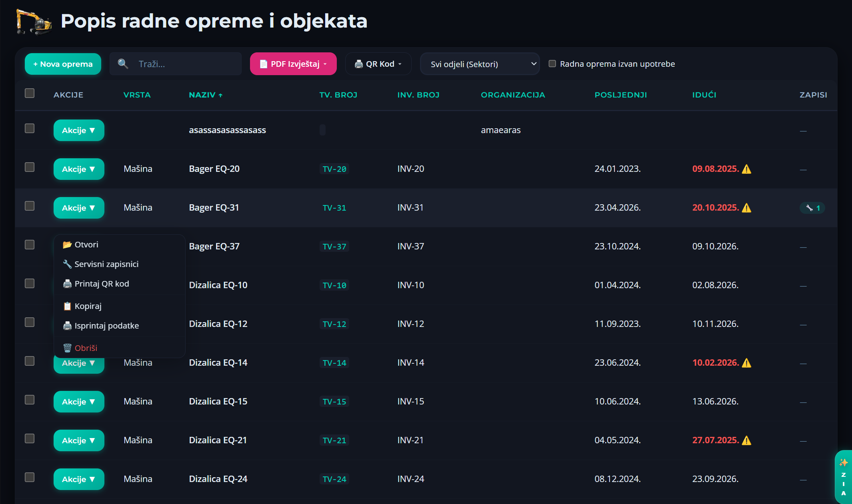Image resolution: width=852 pixels, height=504 pixels.
Task: Click the wrench icon beside Servisni zapisnici
Action: (x=67, y=264)
